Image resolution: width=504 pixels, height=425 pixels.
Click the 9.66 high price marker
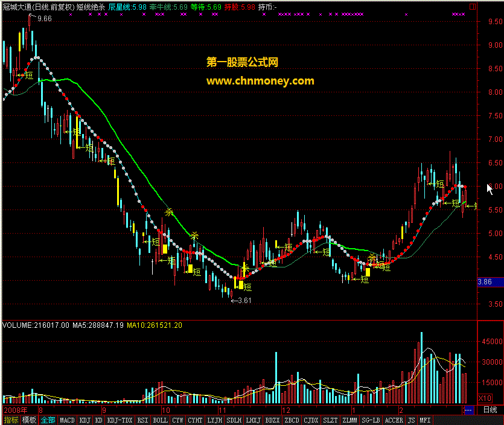(x=44, y=19)
